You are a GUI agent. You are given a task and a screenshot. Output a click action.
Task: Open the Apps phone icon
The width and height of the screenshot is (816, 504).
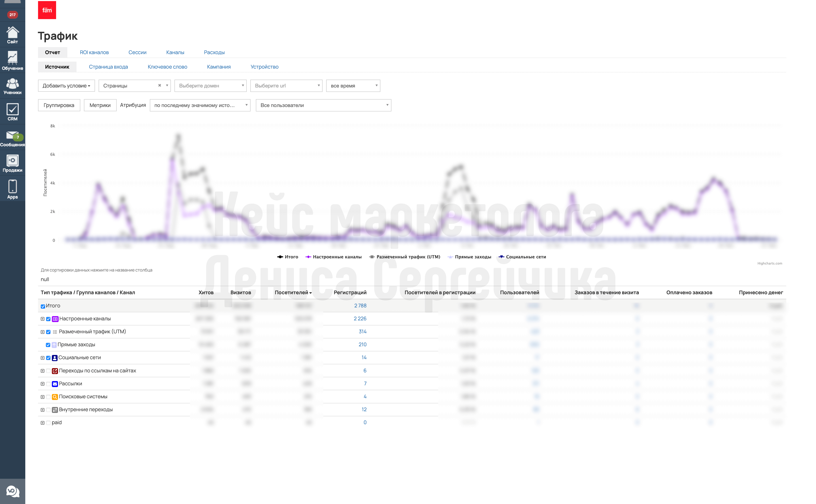(12, 189)
